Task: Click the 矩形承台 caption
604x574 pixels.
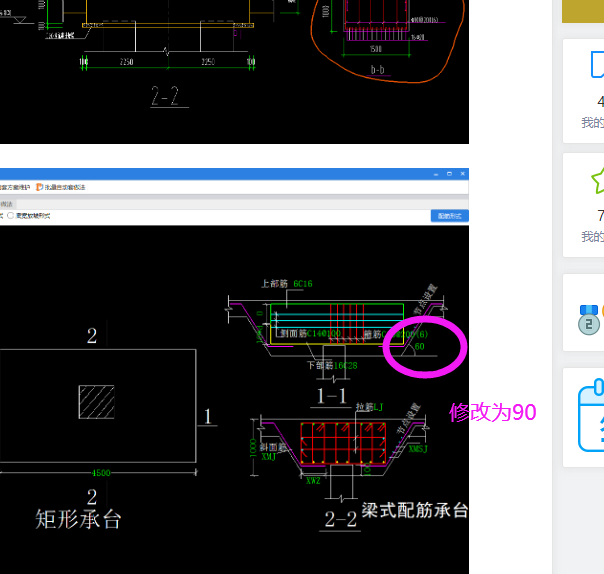Action: (78, 519)
